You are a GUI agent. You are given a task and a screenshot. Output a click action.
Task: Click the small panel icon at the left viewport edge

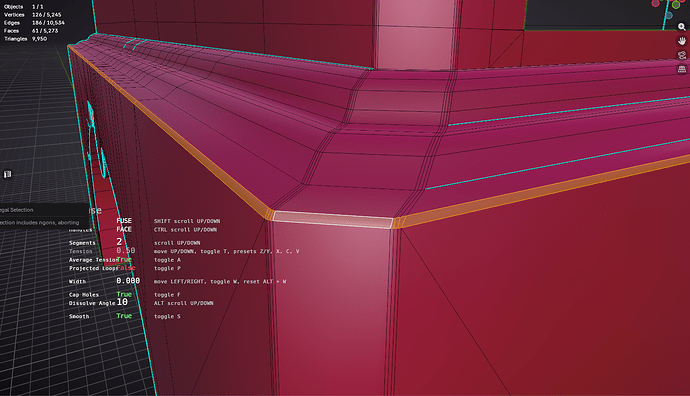click(7, 174)
